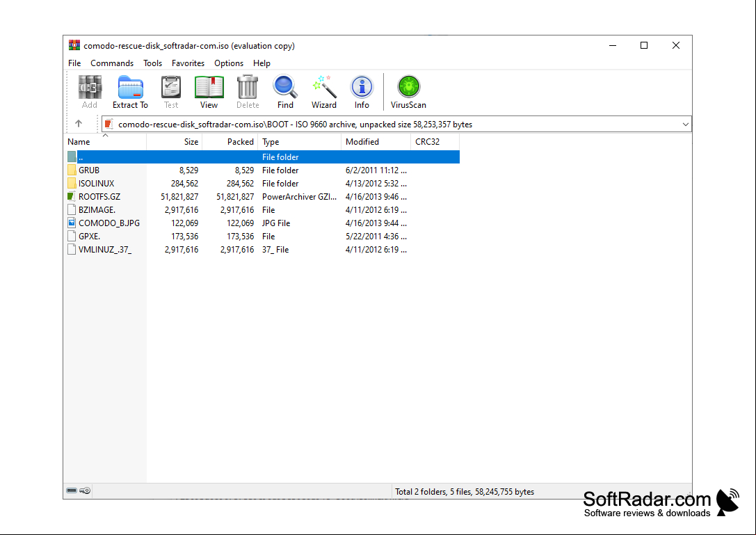Select the BZIMAGE. file name

coord(97,210)
